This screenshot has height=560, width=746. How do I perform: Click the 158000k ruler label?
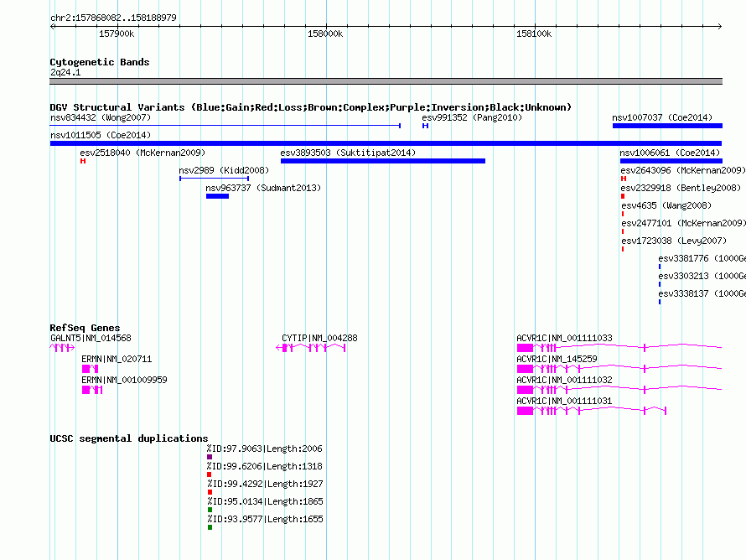click(x=325, y=34)
